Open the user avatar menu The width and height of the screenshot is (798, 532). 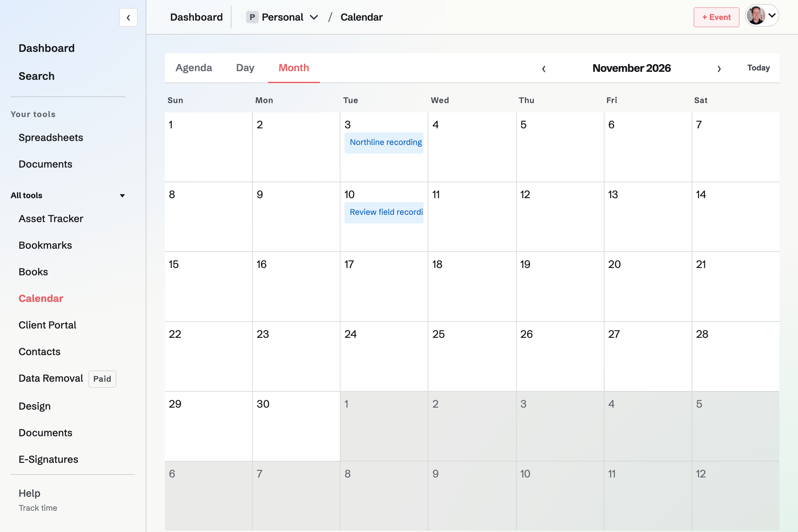762,16
